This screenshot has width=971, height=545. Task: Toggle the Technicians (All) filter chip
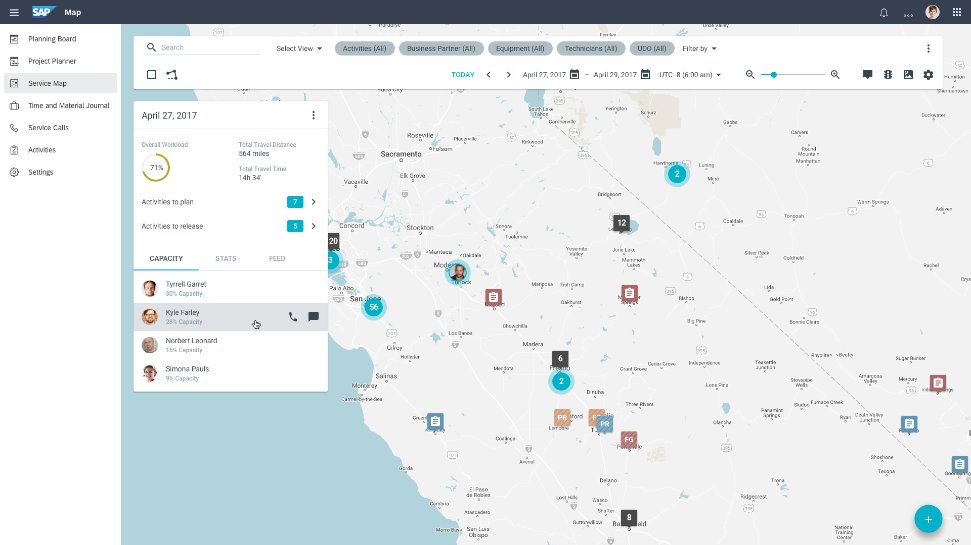tap(590, 48)
